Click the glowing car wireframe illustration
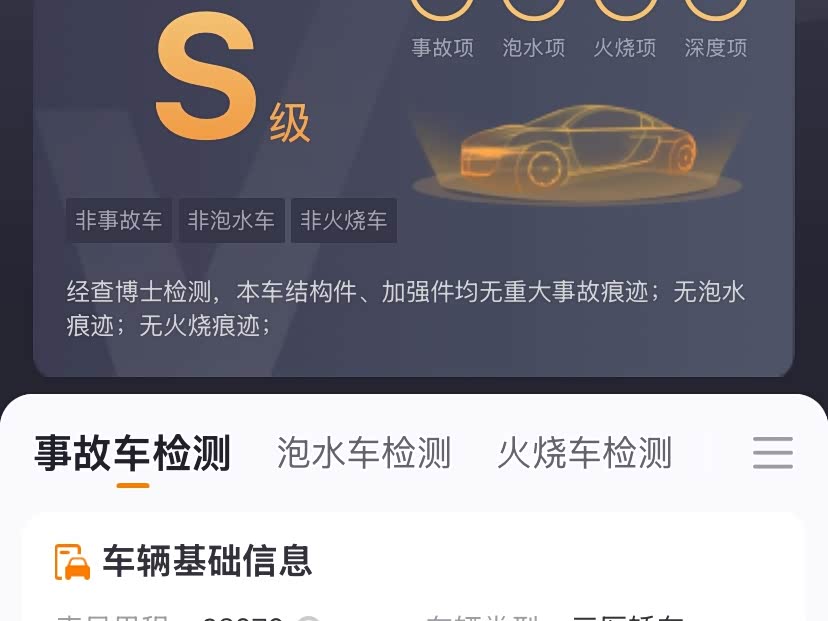 click(578, 150)
